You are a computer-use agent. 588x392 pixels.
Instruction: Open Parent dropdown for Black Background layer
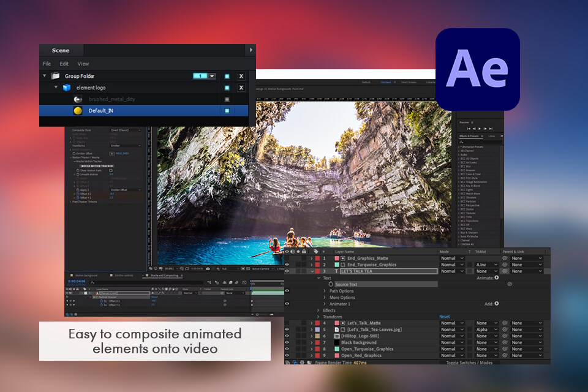[527, 342]
